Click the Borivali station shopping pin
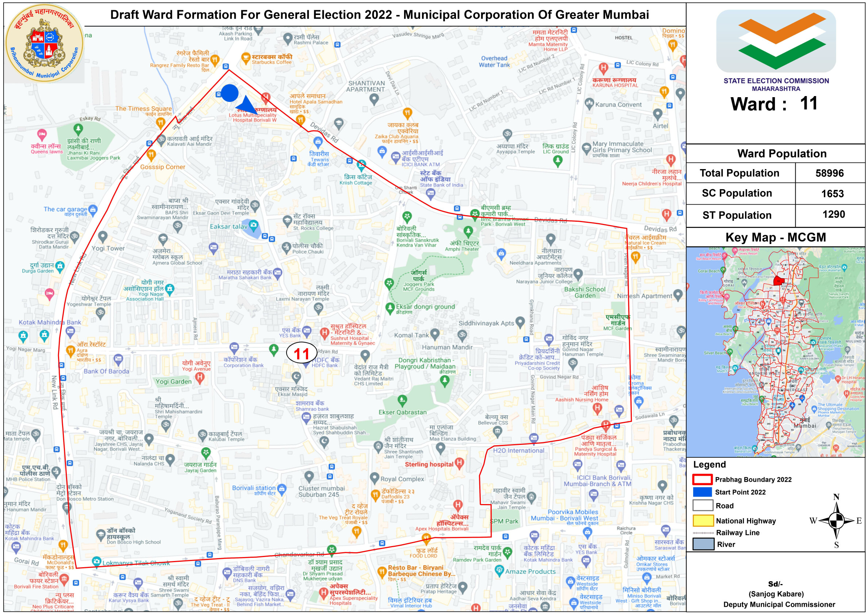868x614 pixels. click(282, 489)
